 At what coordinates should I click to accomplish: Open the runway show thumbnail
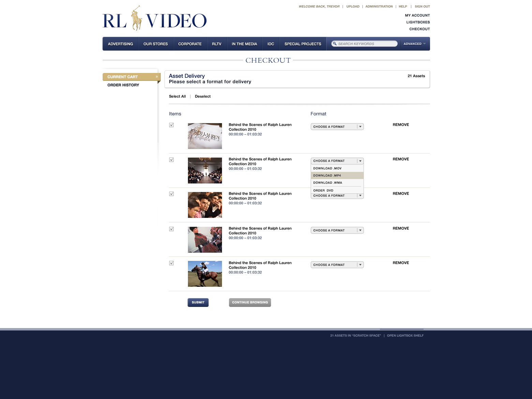(205, 171)
